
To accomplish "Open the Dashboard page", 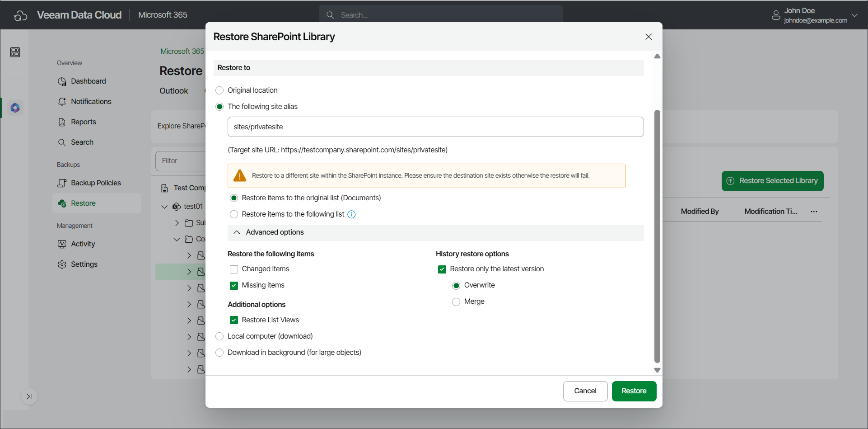I will tap(89, 81).
